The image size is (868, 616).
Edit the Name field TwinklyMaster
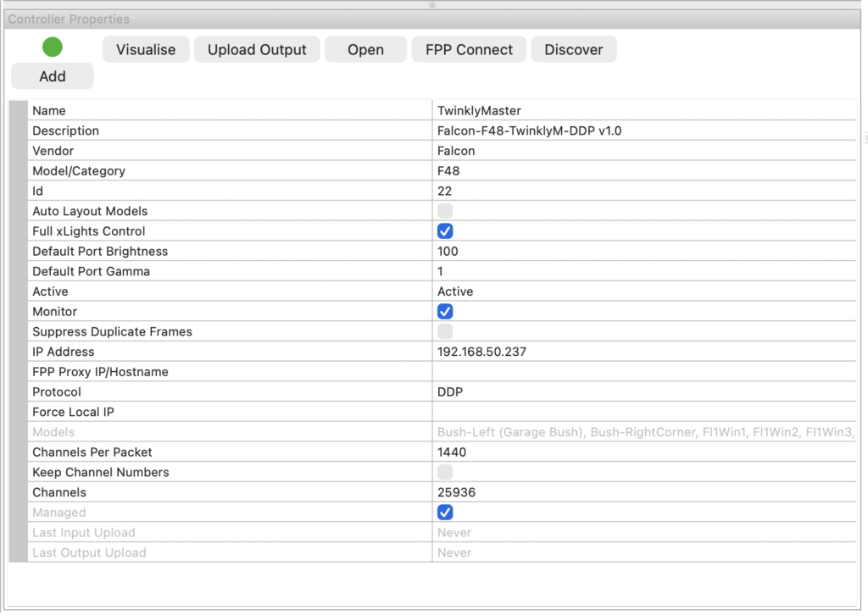pyautogui.click(x=644, y=111)
